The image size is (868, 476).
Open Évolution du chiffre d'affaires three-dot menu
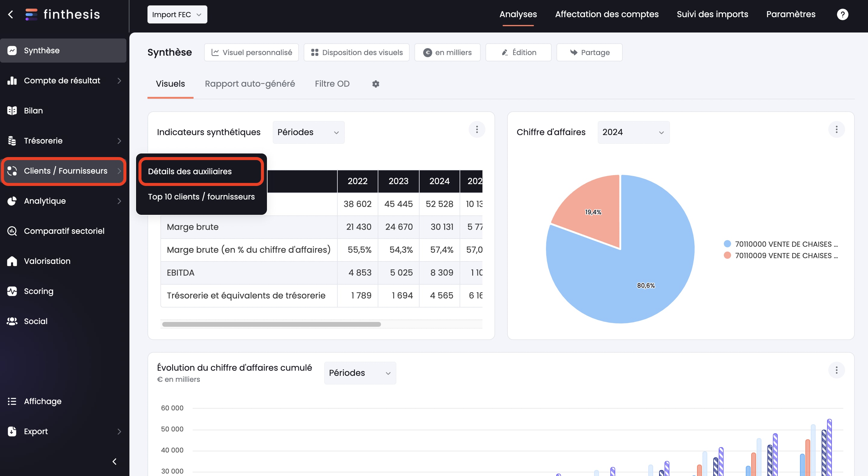836,371
